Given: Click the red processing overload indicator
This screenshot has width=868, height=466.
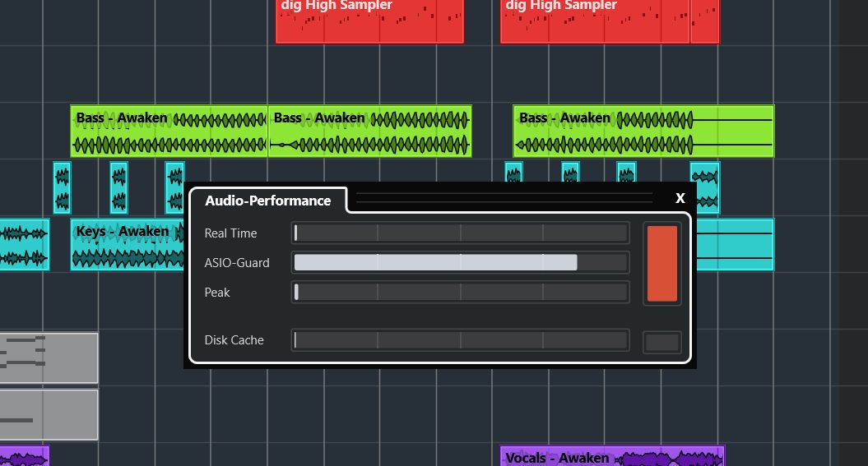Looking at the screenshot, I should point(662,264).
